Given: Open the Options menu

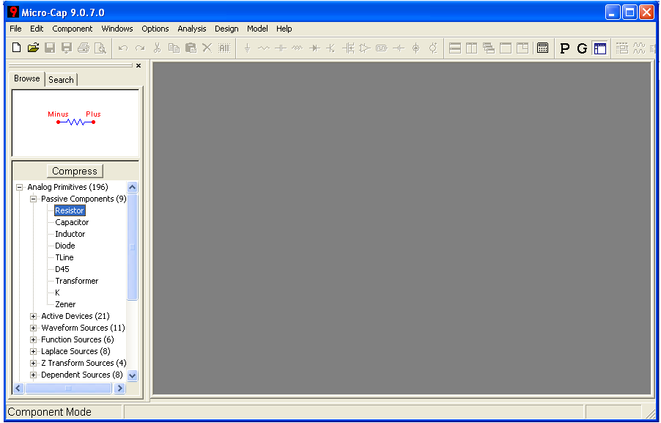Looking at the screenshot, I should coord(155,29).
